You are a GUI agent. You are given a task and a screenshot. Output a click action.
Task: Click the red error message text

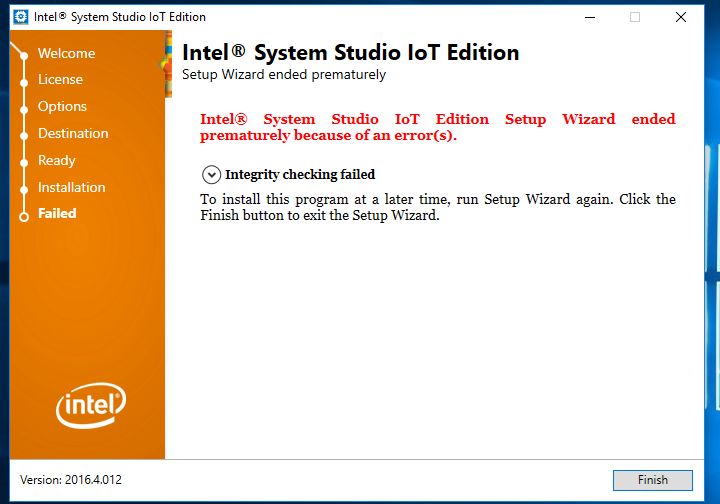438,127
